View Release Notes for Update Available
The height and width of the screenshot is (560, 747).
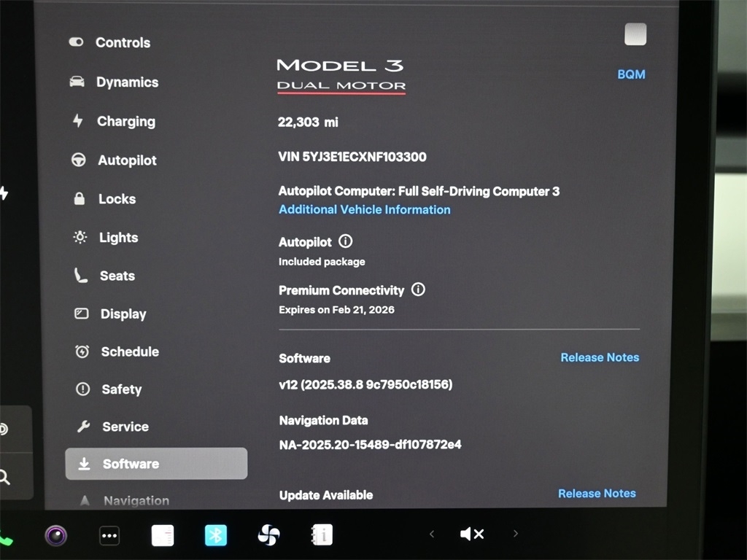596,494
